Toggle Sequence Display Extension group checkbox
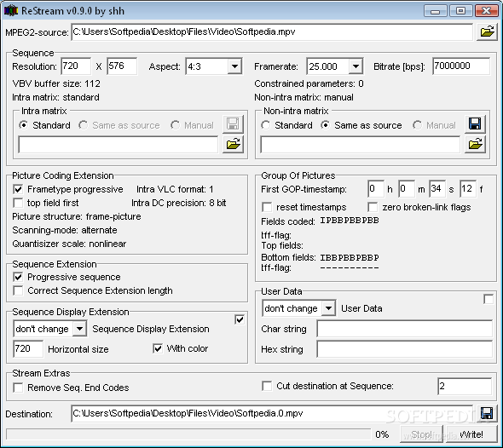 coord(240,319)
